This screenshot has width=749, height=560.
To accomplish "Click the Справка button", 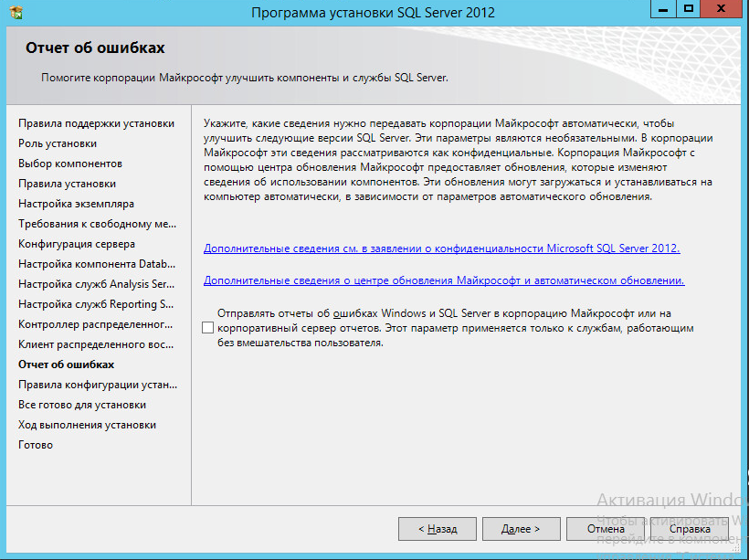I will click(690, 529).
